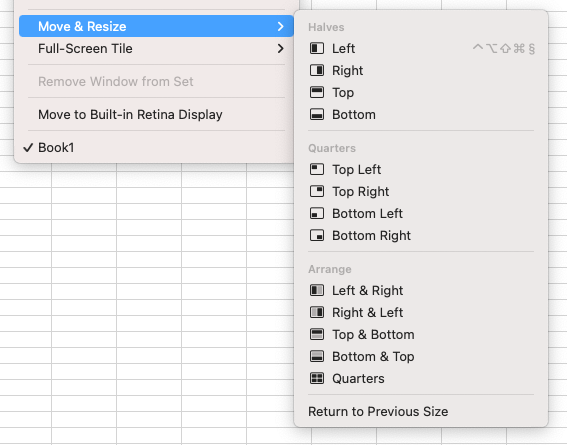567x445 pixels.
Task: Open the Full-Screen Tile menu item
Action: pyautogui.click(x=156, y=48)
